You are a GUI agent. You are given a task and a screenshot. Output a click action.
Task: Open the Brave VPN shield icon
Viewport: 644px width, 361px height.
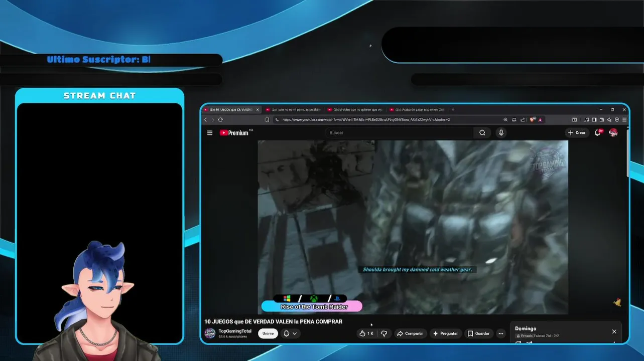coord(617,120)
